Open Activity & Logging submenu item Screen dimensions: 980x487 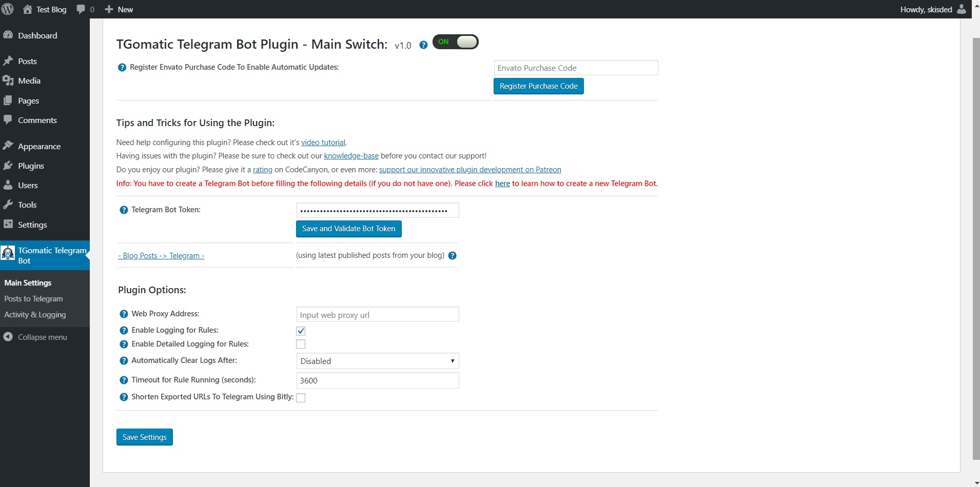(x=35, y=314)
